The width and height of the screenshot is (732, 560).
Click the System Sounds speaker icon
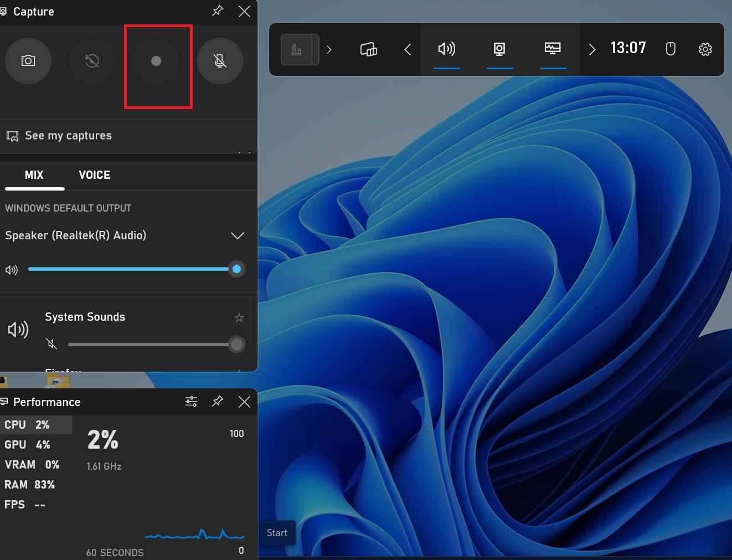(x=18, y=330)
